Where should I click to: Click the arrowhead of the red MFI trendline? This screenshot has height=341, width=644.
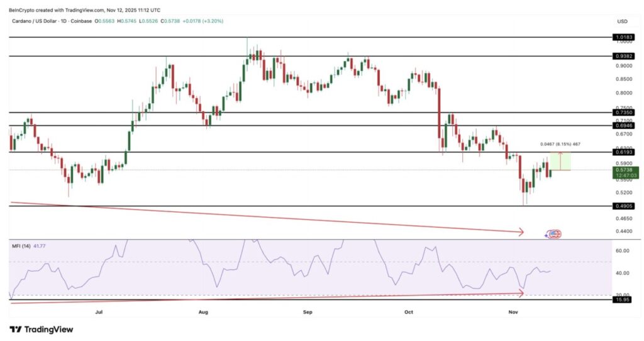[521, 293]
